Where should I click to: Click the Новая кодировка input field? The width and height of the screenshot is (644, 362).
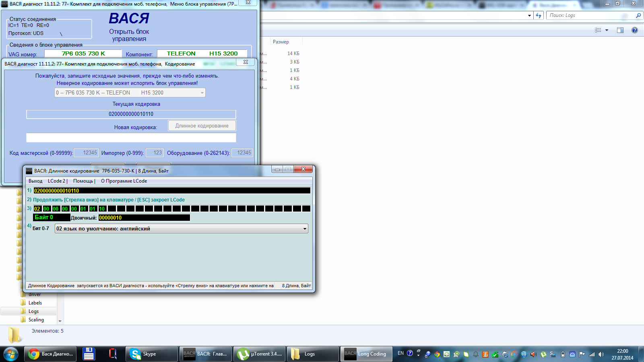(131, 138)
